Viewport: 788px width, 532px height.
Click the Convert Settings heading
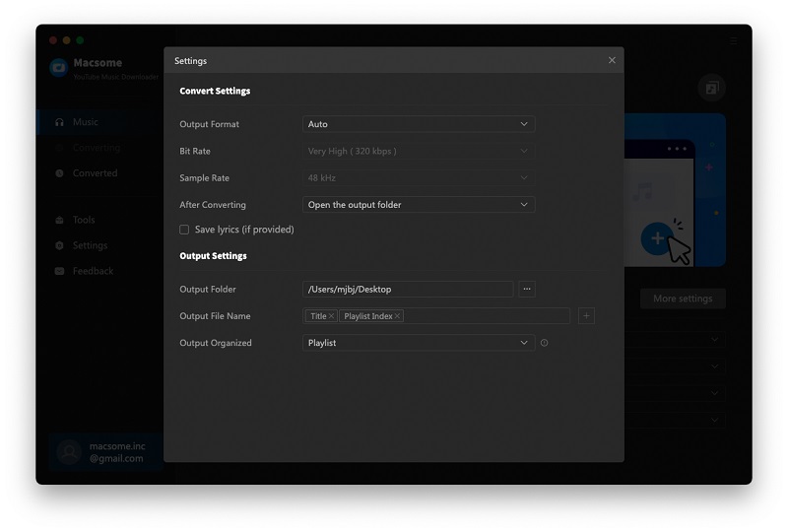(215, 91)
